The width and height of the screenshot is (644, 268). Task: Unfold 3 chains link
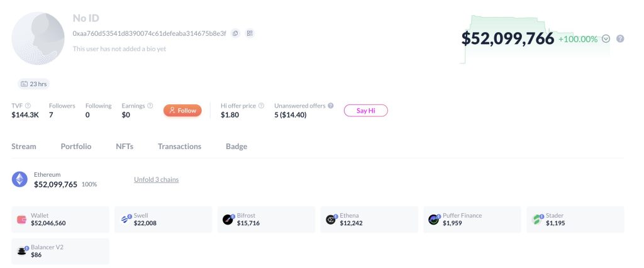click(156, 180)
